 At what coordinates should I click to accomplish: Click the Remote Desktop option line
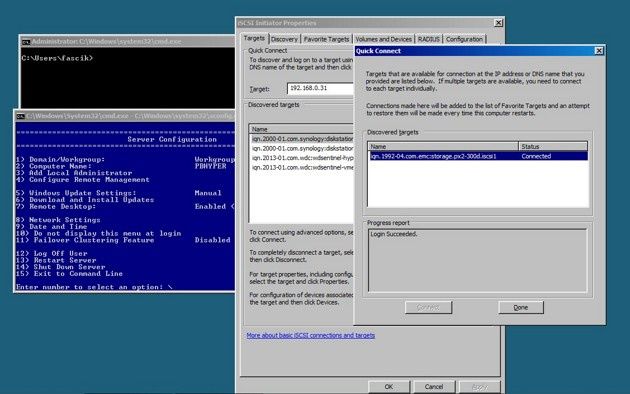click(56, 207)
